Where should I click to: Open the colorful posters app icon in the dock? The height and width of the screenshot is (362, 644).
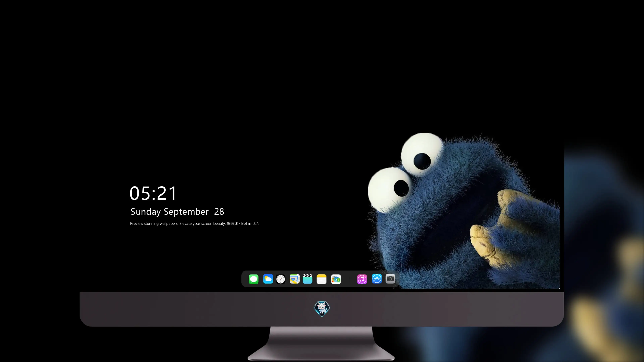click(x=336, y=279)
